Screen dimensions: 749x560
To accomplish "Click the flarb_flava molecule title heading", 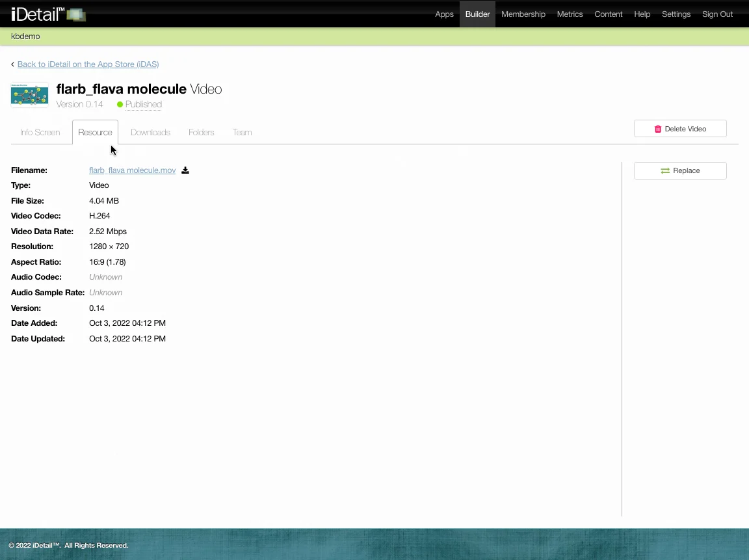I will tap(122, 89).
